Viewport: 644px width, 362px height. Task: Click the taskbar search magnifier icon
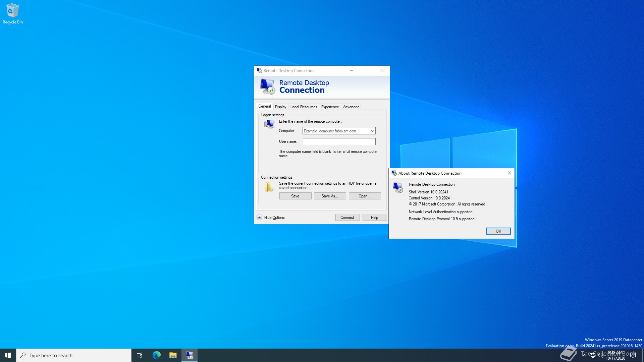(23, 355)
